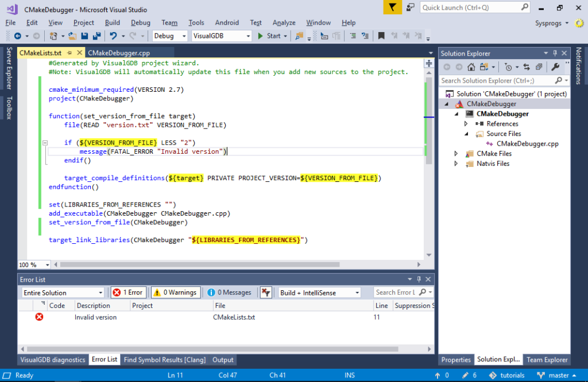The height and width of the screenshot is (382, 588).
Task: Open the Android menu
Action: pos(227,22)
